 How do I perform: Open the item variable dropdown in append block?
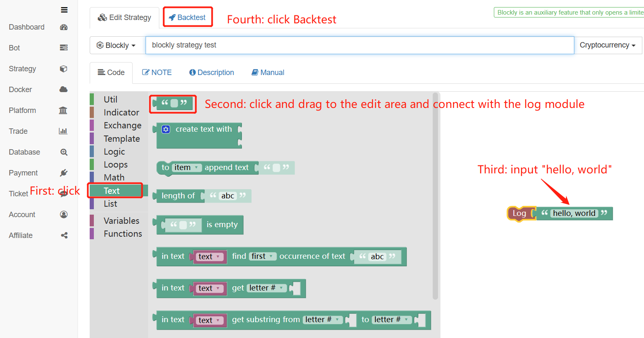(186, 168)
